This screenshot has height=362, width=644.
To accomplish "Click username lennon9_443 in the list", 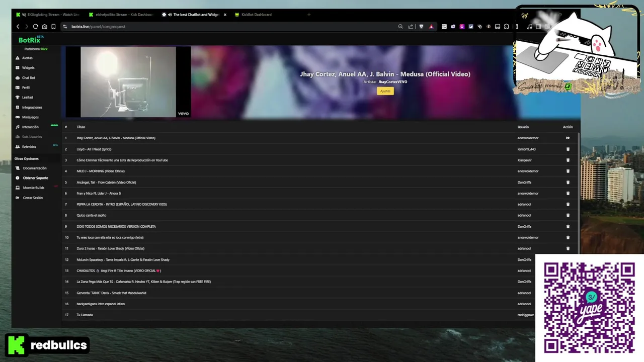I will [526, 149].
